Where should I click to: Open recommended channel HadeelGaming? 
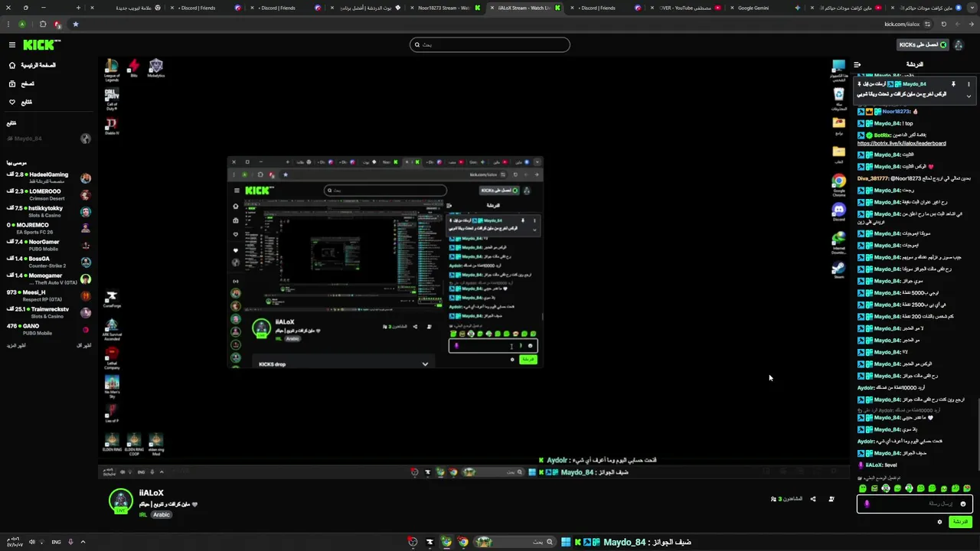pyautogui.click(x=48, y=178)
